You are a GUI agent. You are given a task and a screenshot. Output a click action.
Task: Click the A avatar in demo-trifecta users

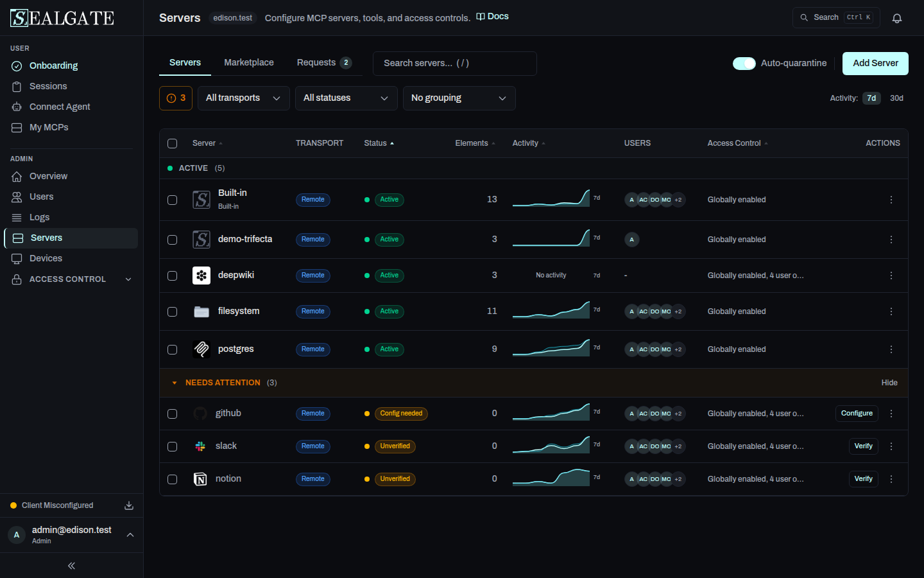(x=632, y=240)
